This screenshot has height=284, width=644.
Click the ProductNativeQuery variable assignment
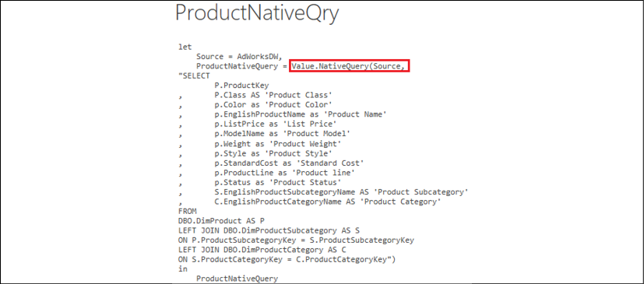241,66
